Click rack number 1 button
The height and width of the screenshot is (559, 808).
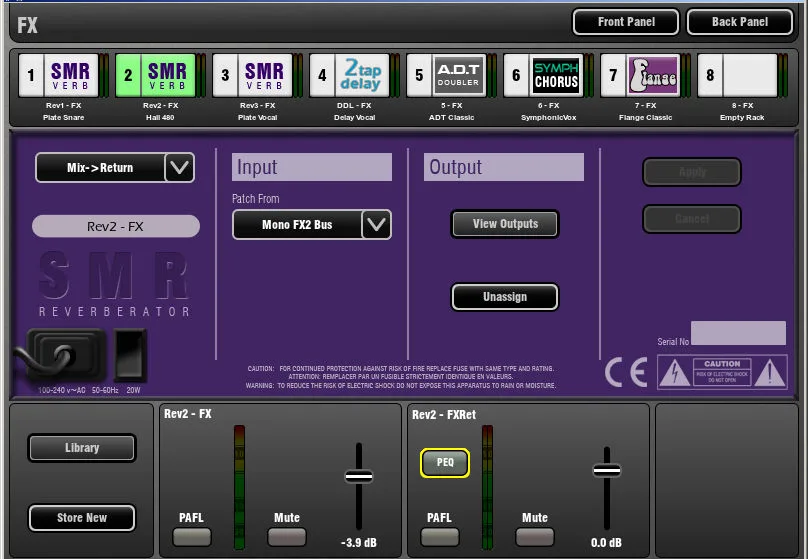click(x=31, y=75)
